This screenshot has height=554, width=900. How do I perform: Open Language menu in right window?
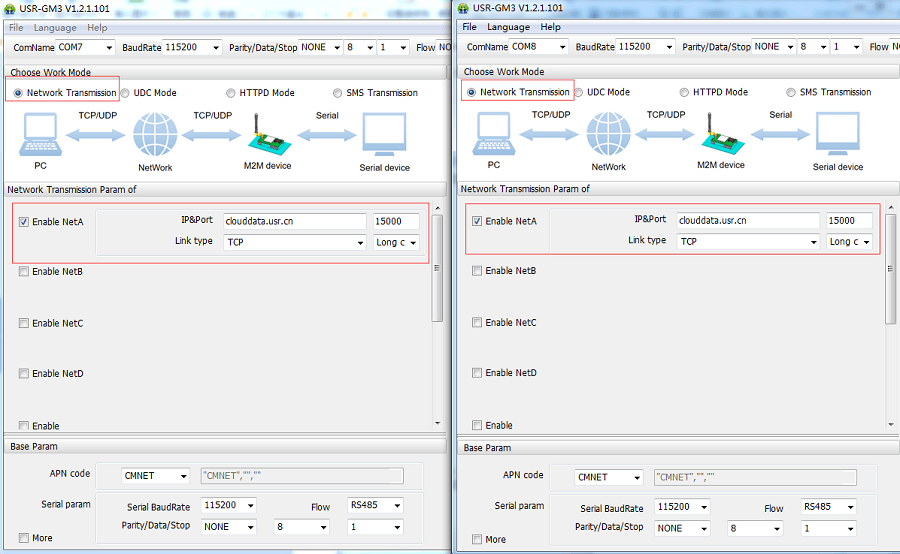click(x=509, y=27)
